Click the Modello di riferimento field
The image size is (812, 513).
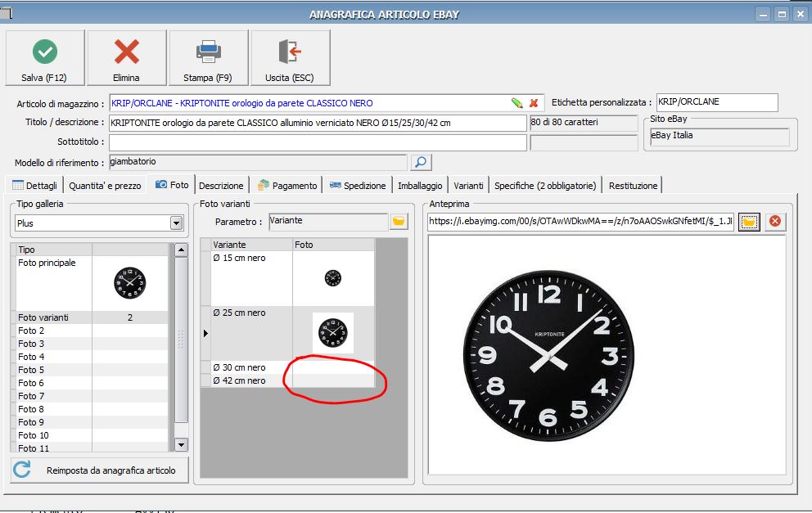[x=258, y=162]
